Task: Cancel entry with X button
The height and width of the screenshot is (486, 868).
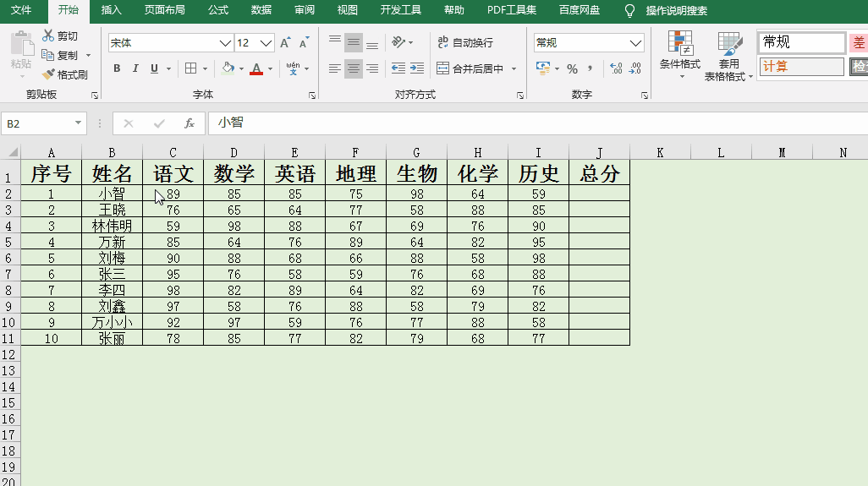Action: coord(129,123)
